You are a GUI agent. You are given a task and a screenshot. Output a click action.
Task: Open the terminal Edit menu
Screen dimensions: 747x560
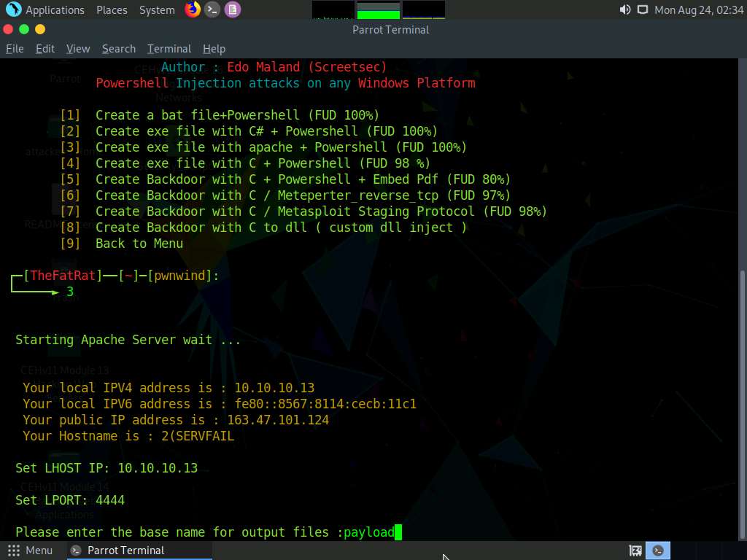point(45,49)
